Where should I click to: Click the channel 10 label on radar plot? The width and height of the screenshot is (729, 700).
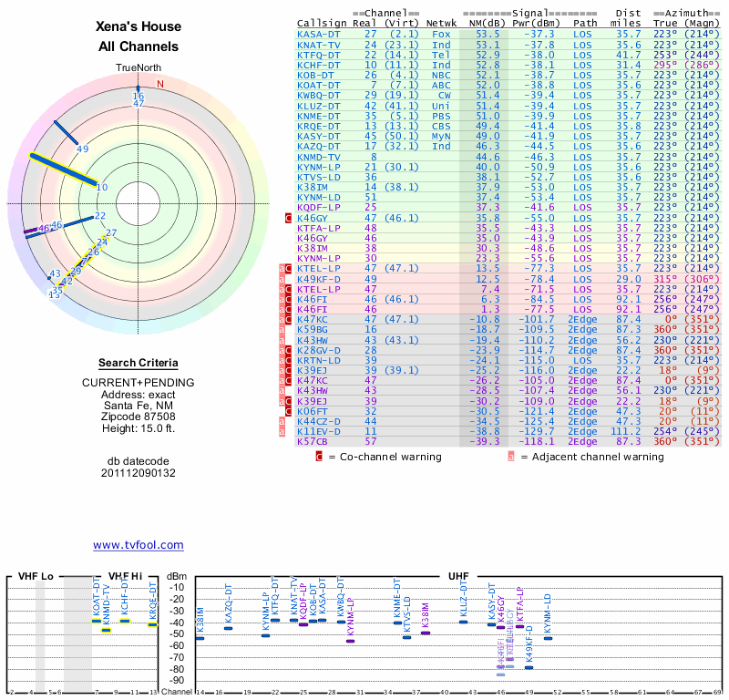coord(102,187)
